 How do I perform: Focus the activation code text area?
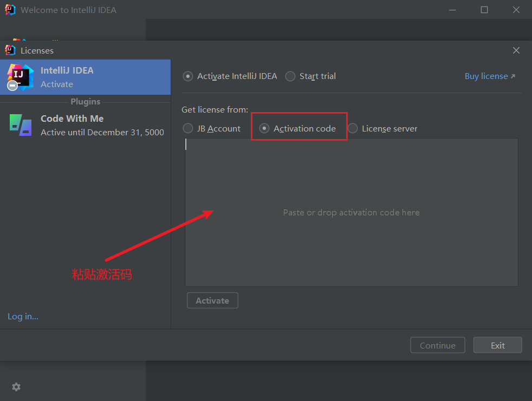(x=351, y=212)
